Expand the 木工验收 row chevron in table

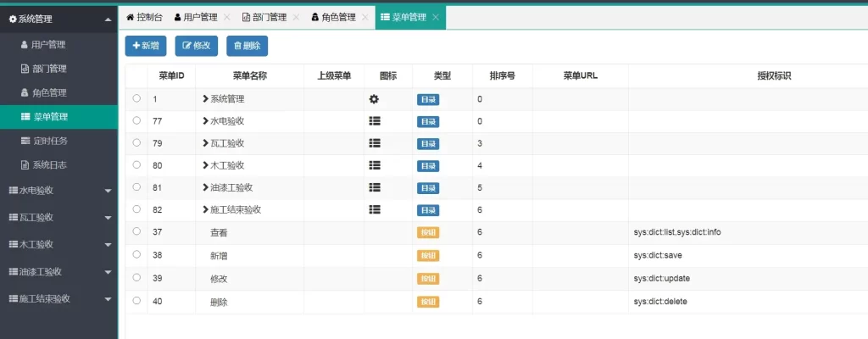pyautogui.click(x=205, y=165)
